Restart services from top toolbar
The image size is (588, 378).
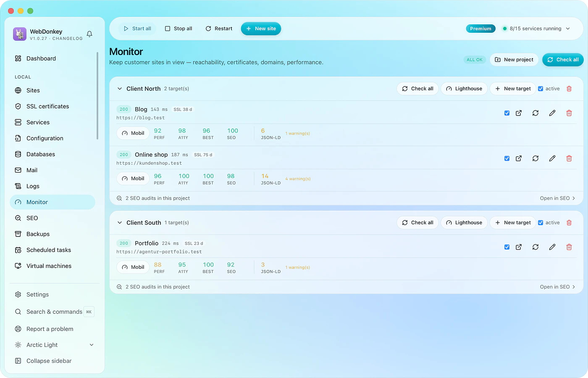click(219, 29)
